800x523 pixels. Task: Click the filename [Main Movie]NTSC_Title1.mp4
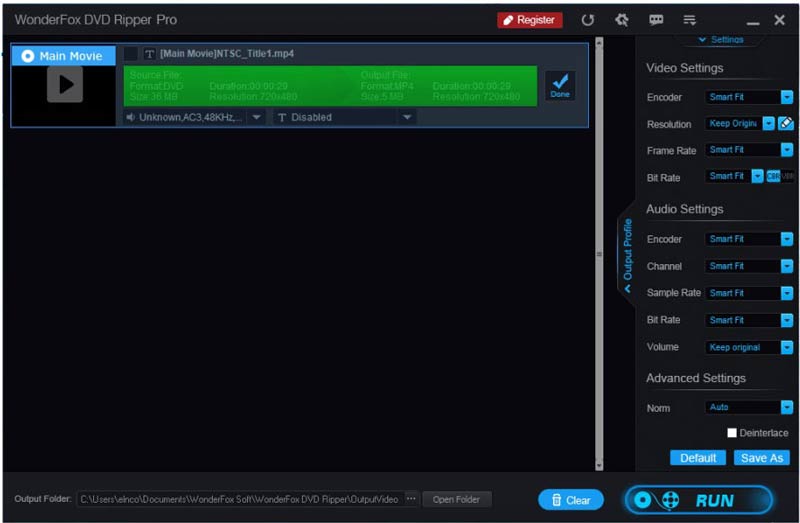(227, 54)
